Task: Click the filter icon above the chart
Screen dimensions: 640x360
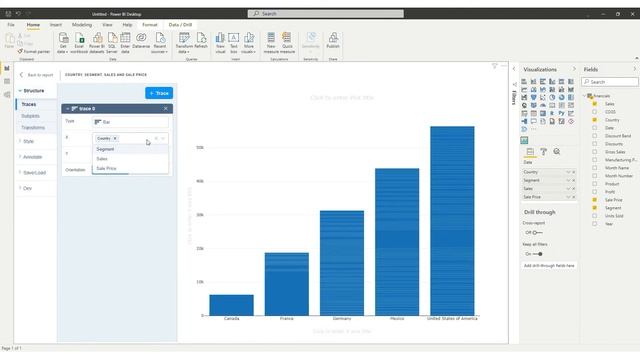Action: (x=494, y=66)
